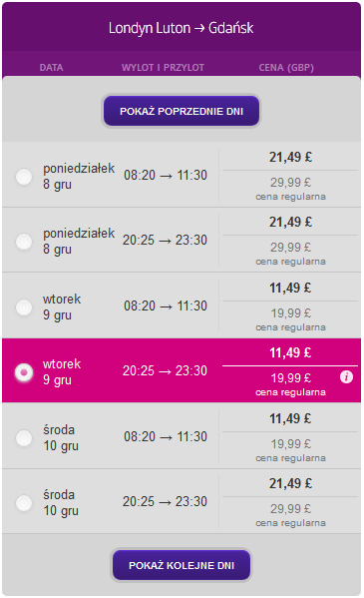Click the 21,49 £ price for Wednesday evening
This screenshot has height=598, width=364.
pos(290,483)
